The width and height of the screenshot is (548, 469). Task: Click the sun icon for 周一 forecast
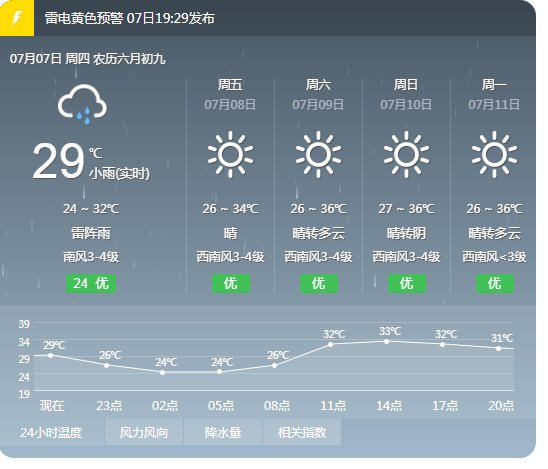pos(494,154)
